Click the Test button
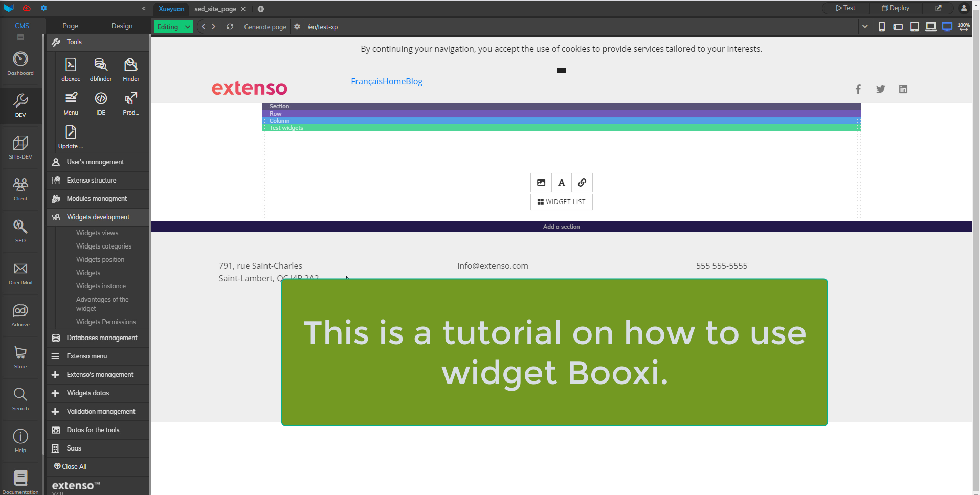Image resolution: width=980 pixels, height=495 pixels. [x=845, y=8]
